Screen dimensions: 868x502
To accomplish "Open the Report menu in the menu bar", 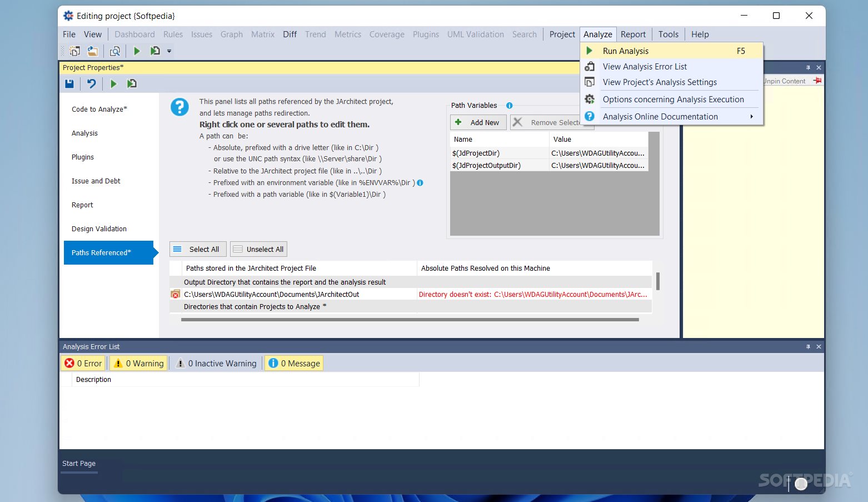I will [x=633, y=34].
